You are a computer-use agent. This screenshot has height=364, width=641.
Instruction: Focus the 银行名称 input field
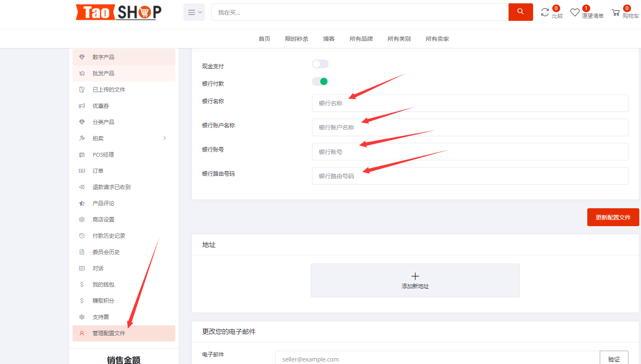(x=470, y=103)
